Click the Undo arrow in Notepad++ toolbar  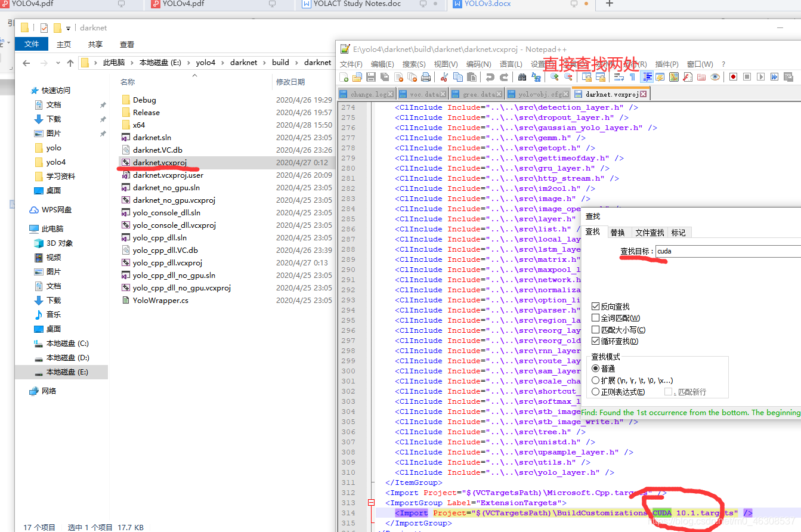pos(490,77)
